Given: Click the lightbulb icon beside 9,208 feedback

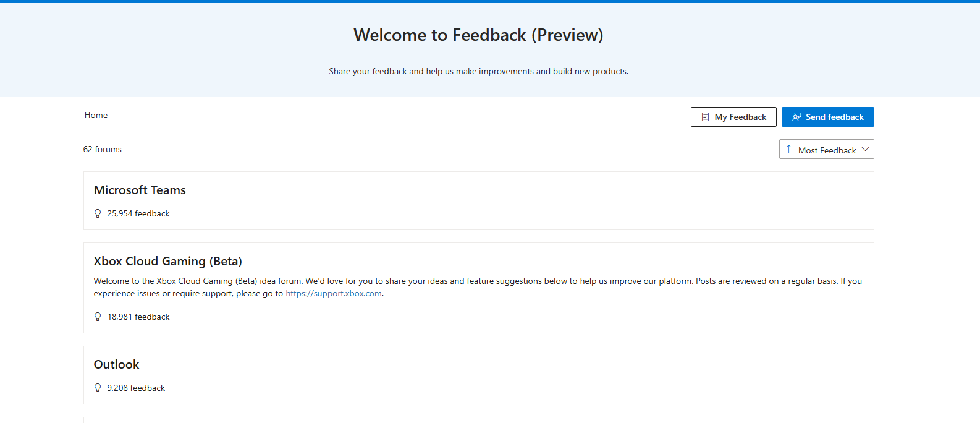Looking at the screenshot, I should point(98,388).
